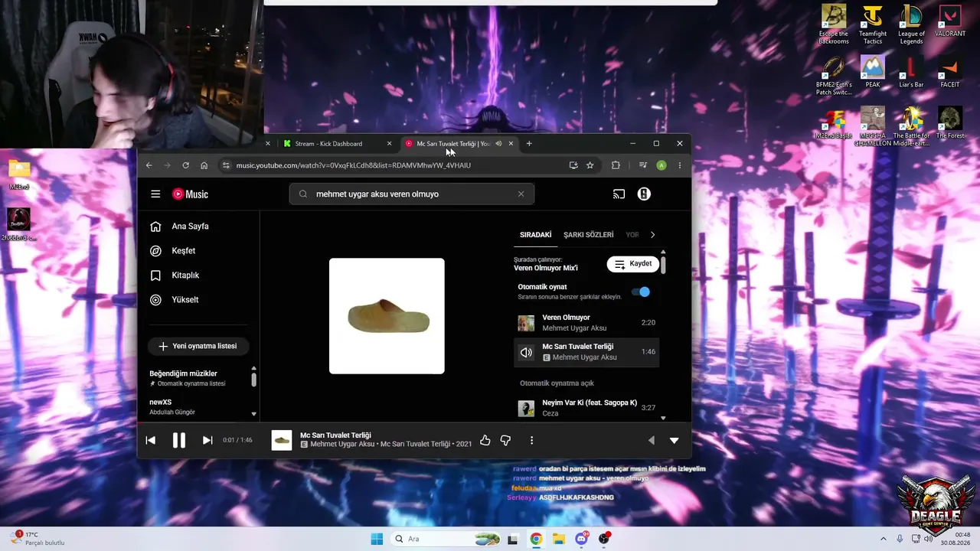Image resolution: width=980 pixels, height=551 pixels.
Task: Open Google Chrome from the taskbar
Action: click(536, 539)
